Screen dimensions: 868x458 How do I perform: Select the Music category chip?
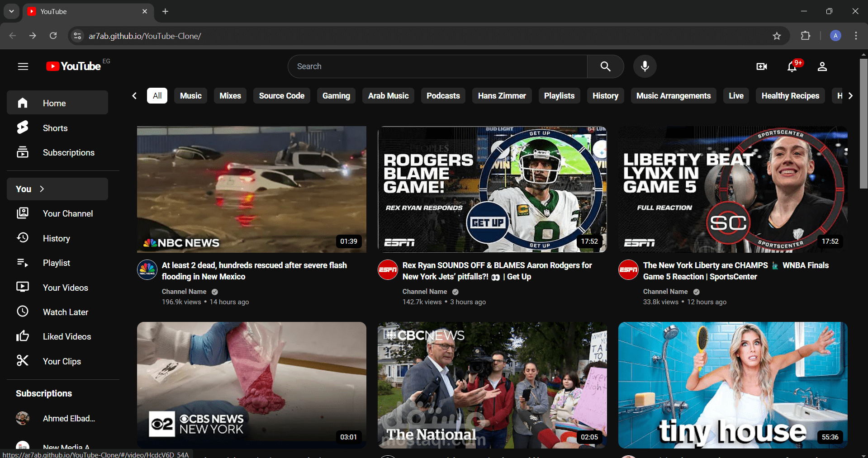[190, 95]
